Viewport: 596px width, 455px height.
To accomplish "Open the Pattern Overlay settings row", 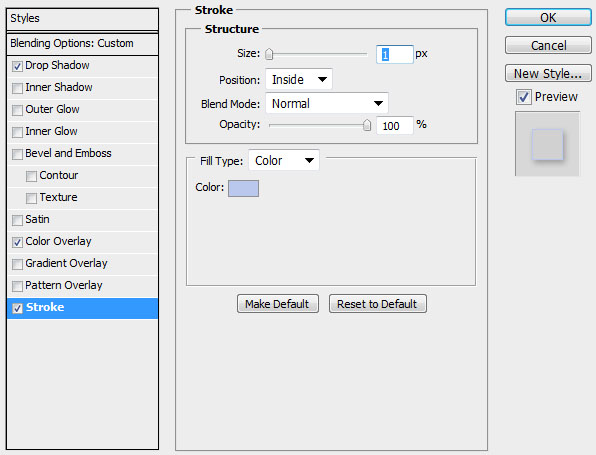I will pos(82,286).
